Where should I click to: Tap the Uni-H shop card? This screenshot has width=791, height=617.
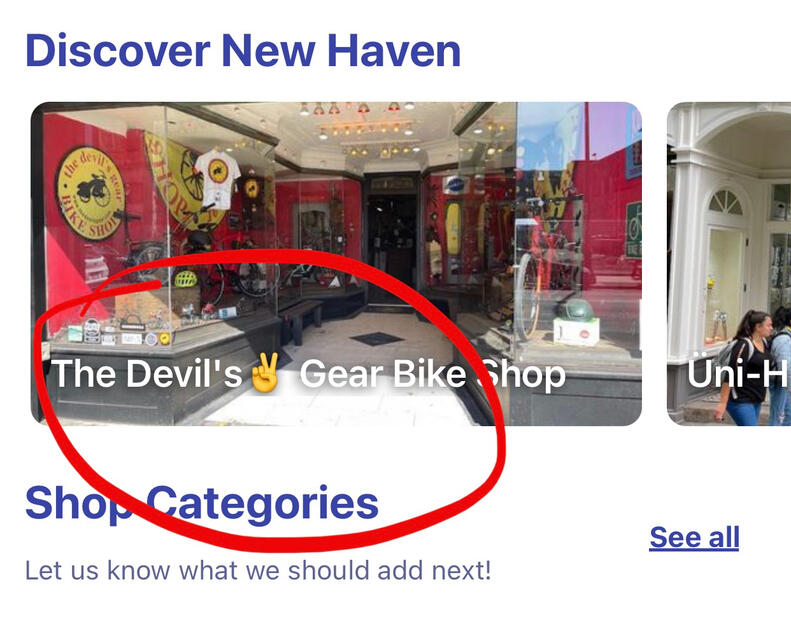pyautogui.click(x=729, y=264)
